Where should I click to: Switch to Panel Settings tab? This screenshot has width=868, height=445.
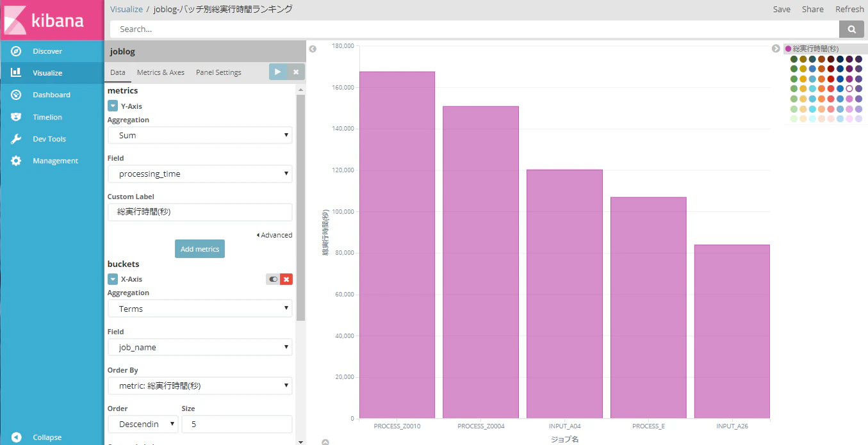coord(218,72)
